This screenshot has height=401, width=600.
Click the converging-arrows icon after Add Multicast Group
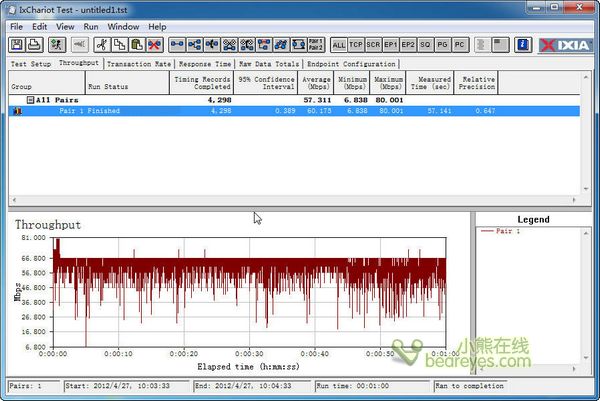click(x=212, y=45)
